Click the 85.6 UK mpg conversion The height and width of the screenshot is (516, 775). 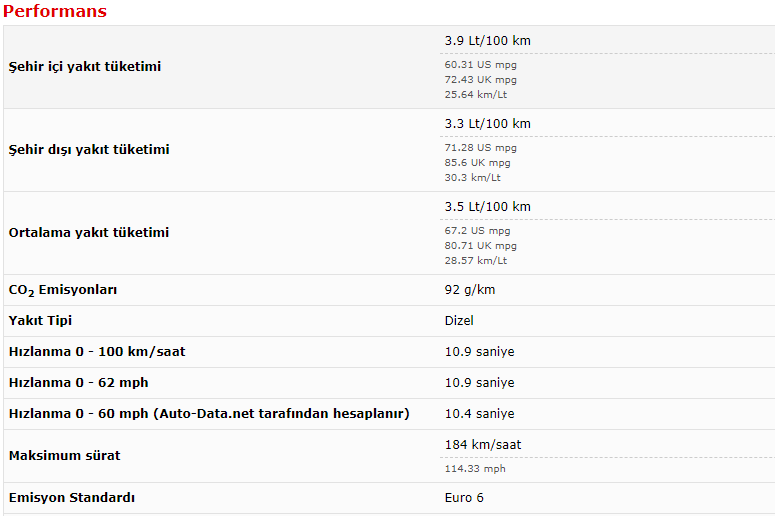point(477,162)
